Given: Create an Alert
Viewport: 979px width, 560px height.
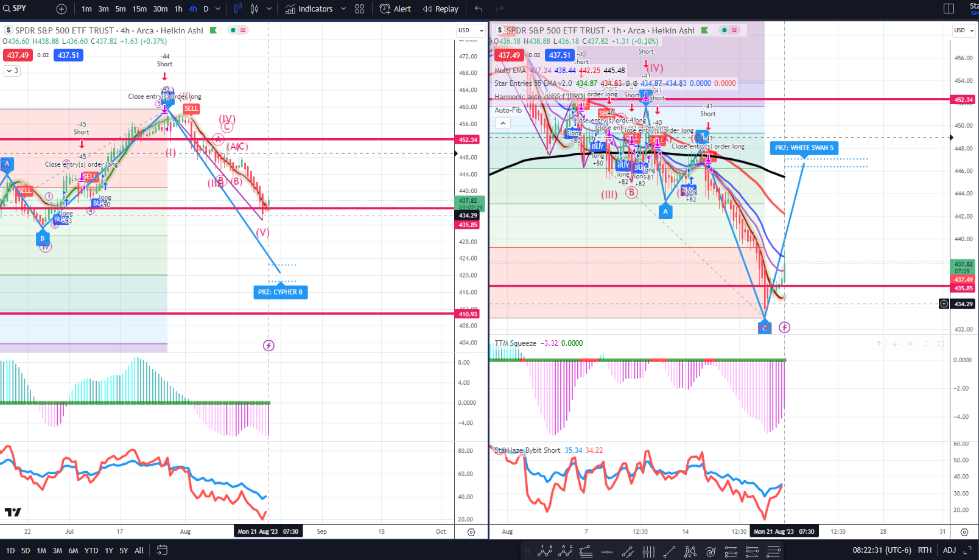Looking at the screenshot, I should [x=395, y=9].
